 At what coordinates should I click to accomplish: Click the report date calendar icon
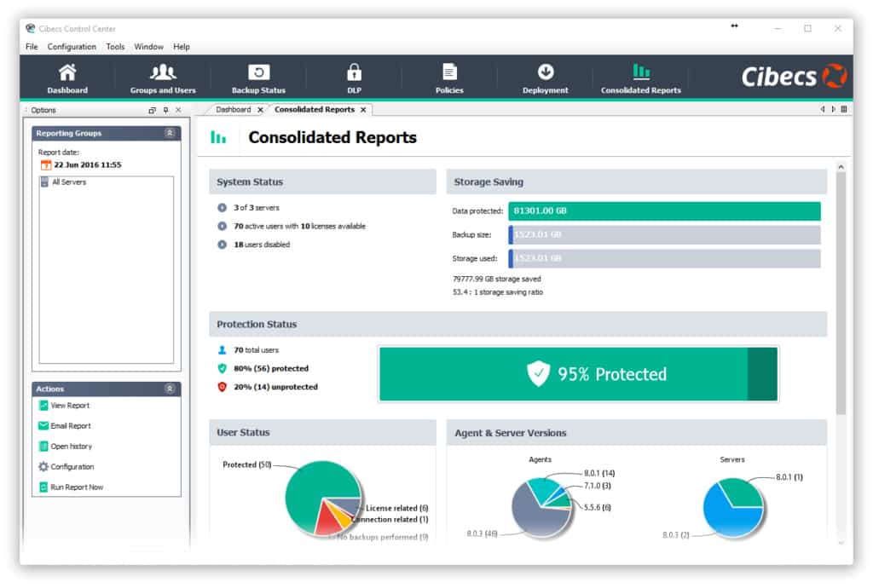[x=46, y=165]
